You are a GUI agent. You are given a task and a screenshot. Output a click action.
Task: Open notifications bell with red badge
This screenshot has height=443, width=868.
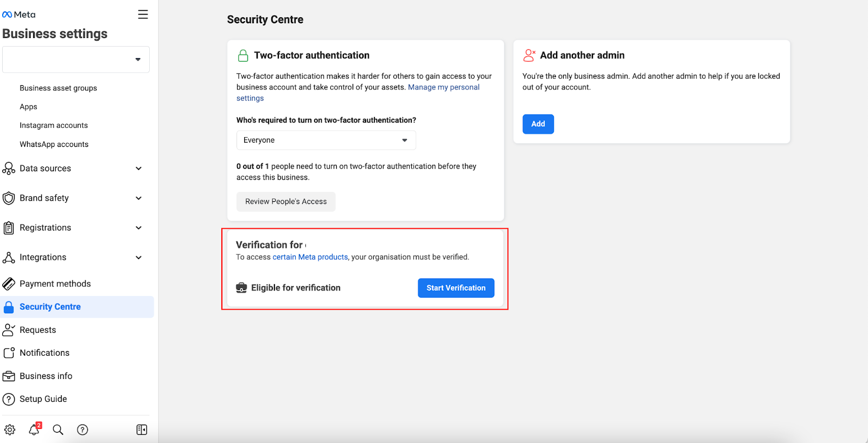click(x=34, y=429)
